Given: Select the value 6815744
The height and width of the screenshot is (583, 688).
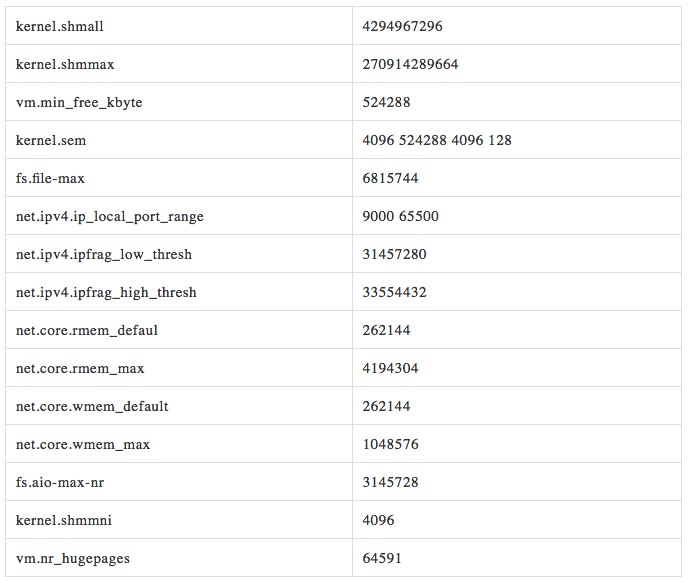Looking at the screenshot, I should pyautogui.click(x=390, y=178).
